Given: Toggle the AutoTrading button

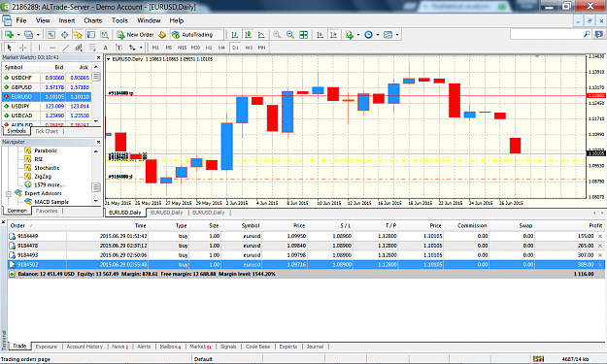Looking at the screenshot, I should pyautogui.click(x=193, y=35).
